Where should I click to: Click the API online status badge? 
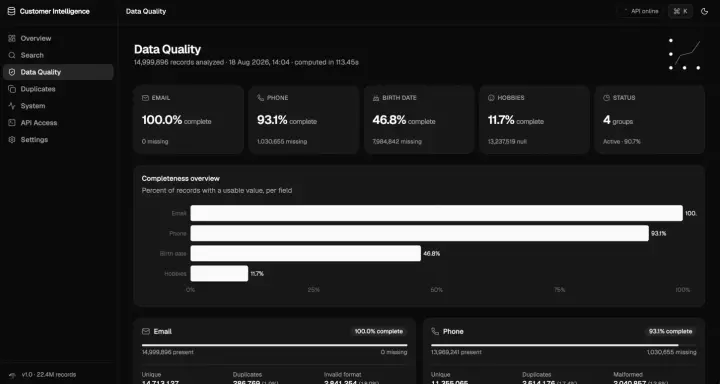(x=640, y=11)
